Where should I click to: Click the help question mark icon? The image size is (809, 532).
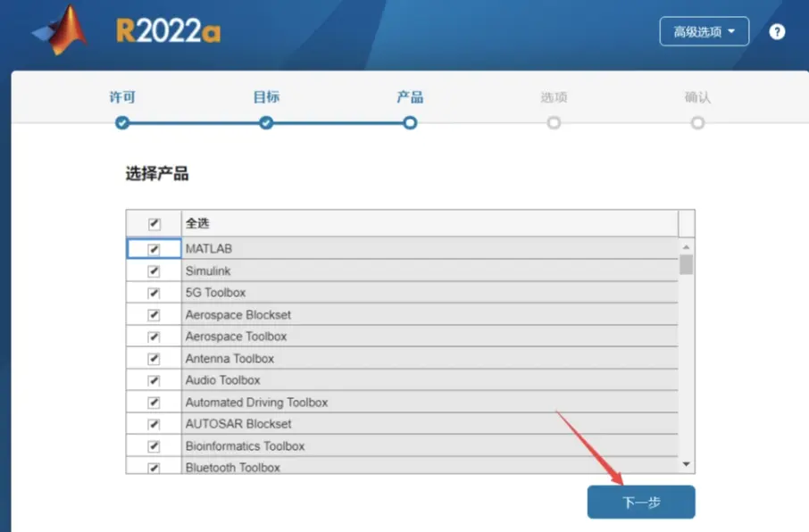click(x=777, y=32)
